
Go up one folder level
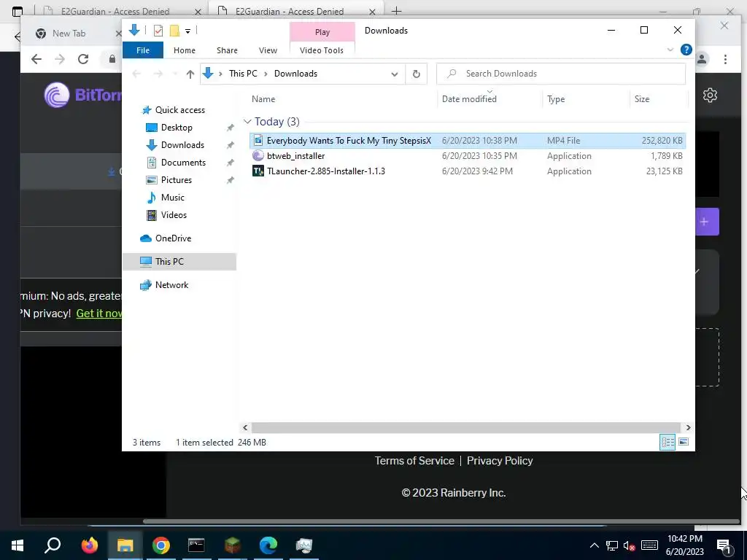[x=190, y=74]
